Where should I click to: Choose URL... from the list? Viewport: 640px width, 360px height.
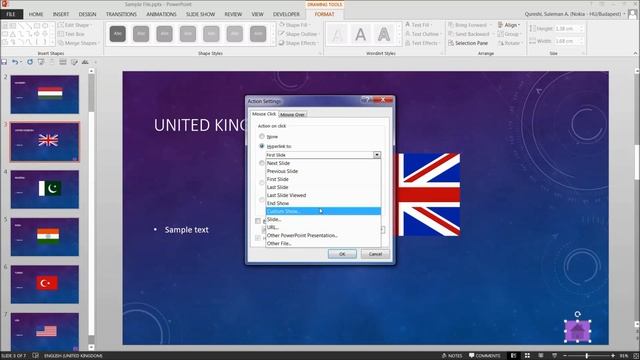click(323, 227)
